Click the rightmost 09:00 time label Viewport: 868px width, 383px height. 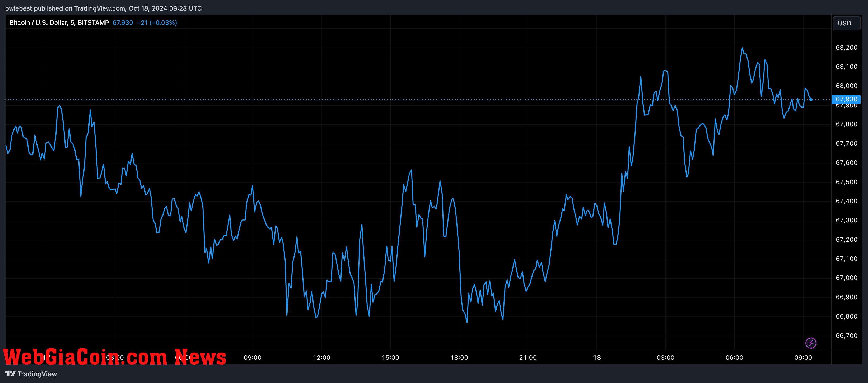(x=803, y=357)
